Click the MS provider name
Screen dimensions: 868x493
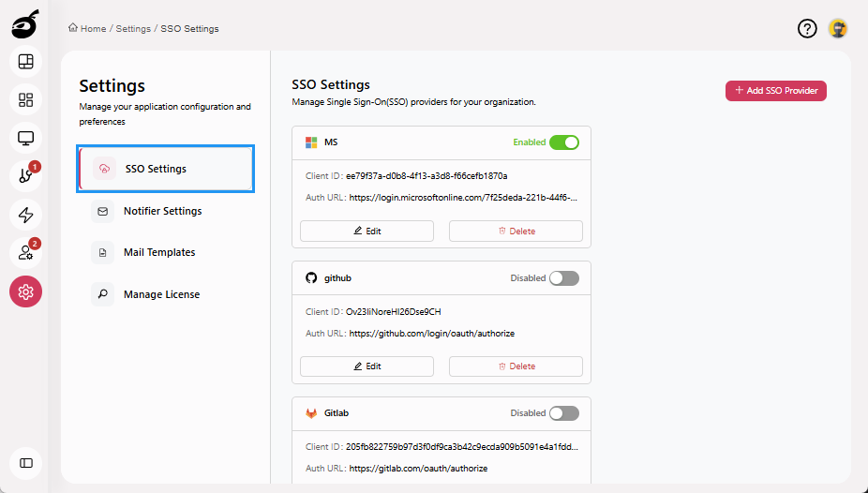click(331, 142)
